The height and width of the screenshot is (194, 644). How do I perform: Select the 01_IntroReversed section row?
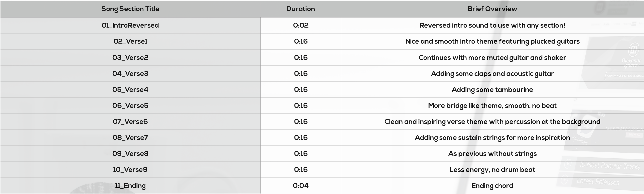(322, 25)
